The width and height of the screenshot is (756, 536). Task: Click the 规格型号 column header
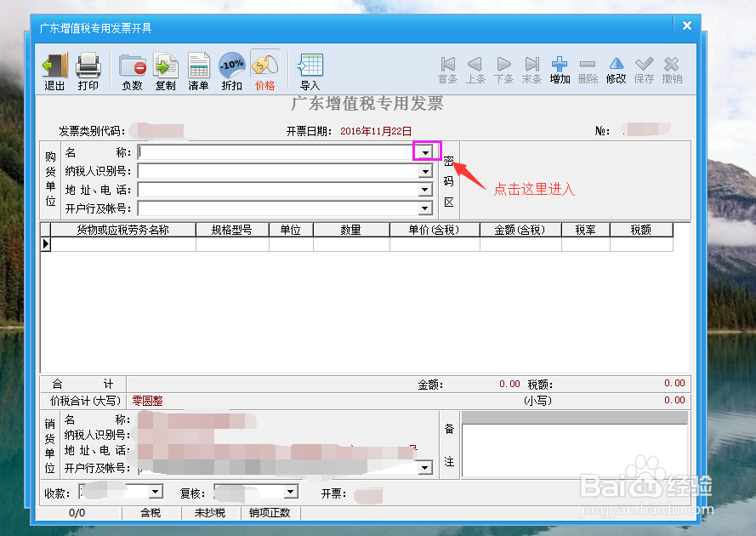[x=232, y=230]
